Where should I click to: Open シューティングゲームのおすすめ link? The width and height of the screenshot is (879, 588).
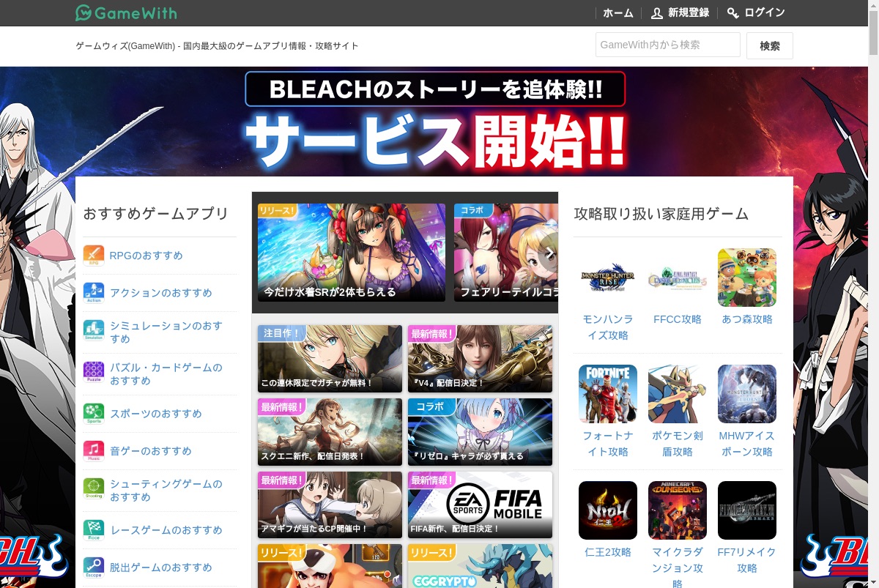[x=166, y=491]
